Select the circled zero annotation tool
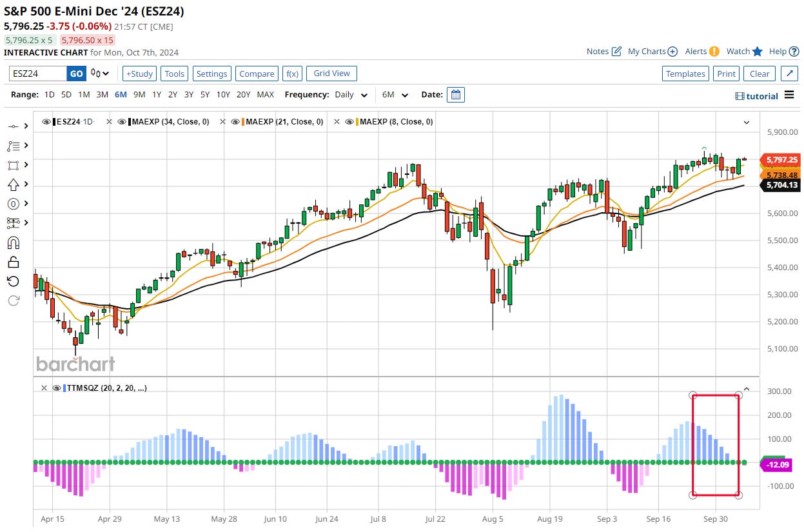Viewport: 804px width, 532px height. (x=13, y=204)
